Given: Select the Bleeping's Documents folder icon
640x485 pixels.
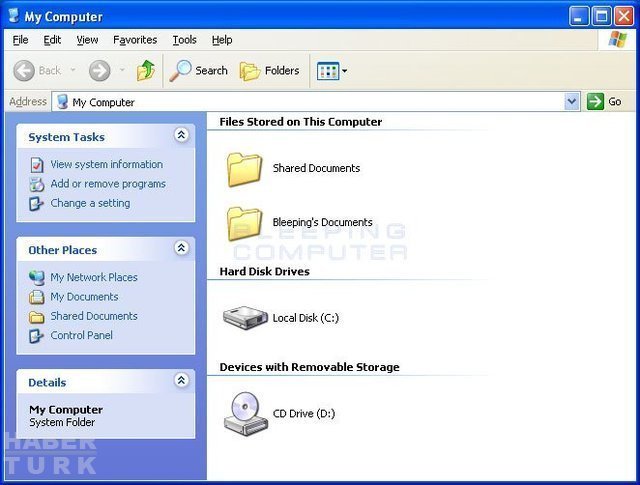Looking at the screenshot, I should pyautogui.click(x=244, y=223).
